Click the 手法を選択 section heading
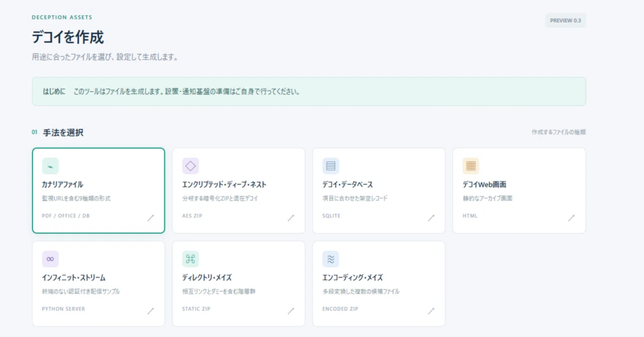644x337 pixels. pos(63,132)
